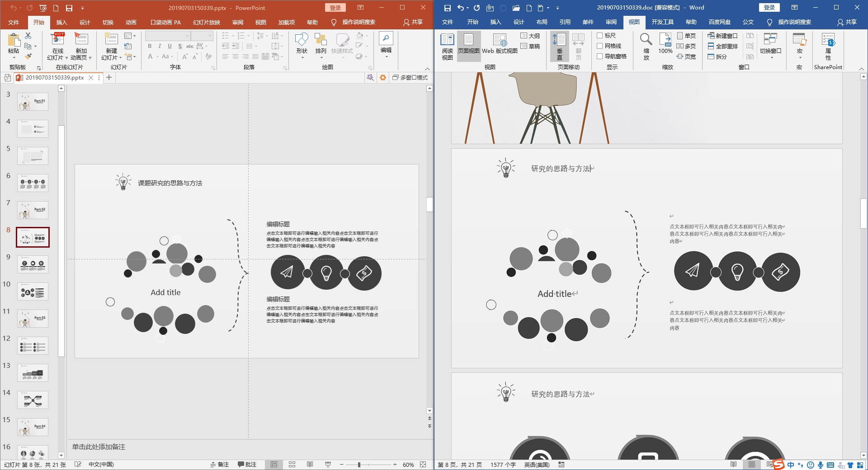
Task: Switch to Slide Sorter view in status bar
Action: (x=292, y=465)
